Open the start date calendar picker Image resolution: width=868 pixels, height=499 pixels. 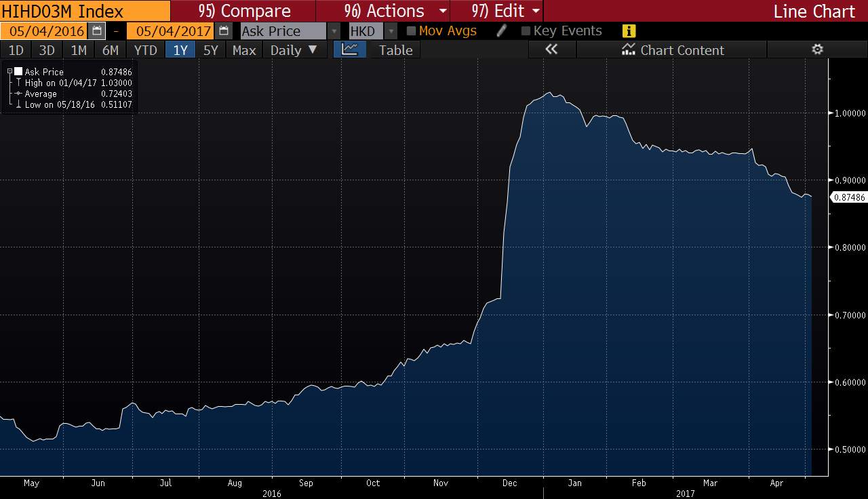97,31
